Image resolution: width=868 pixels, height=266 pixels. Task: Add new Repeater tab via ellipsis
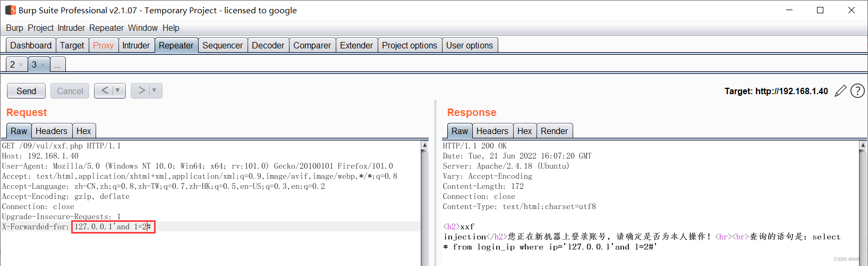(x=57, y=64)
